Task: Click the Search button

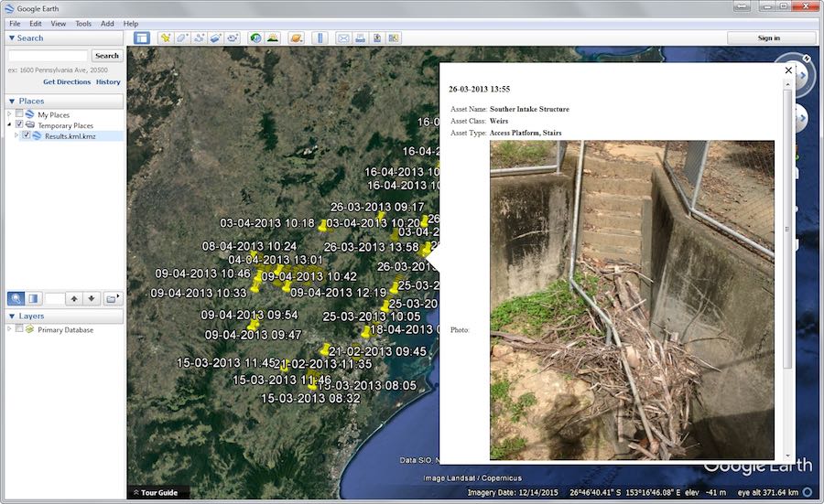Action: [x=107, y=56]
